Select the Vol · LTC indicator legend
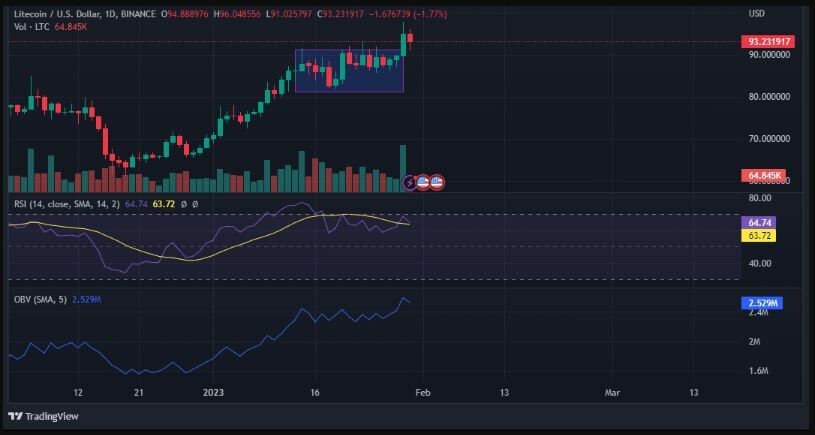The image size is (815, 435). tap(31, 27)
